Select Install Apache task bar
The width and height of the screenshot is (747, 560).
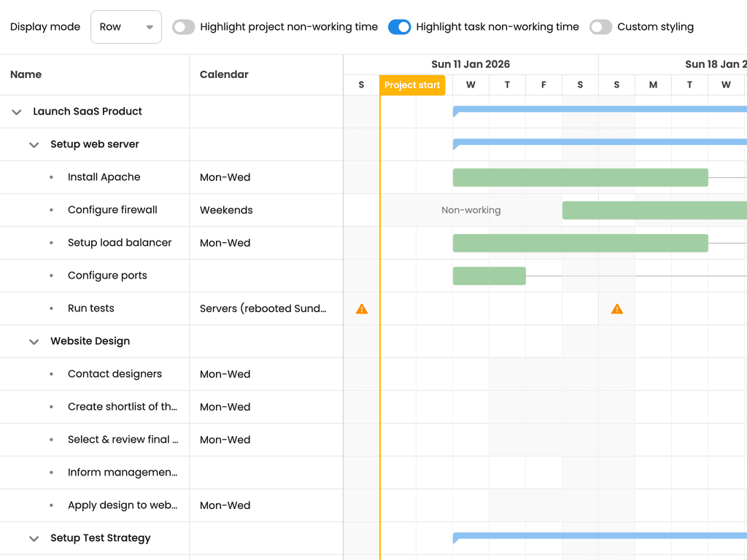(580, 177)
